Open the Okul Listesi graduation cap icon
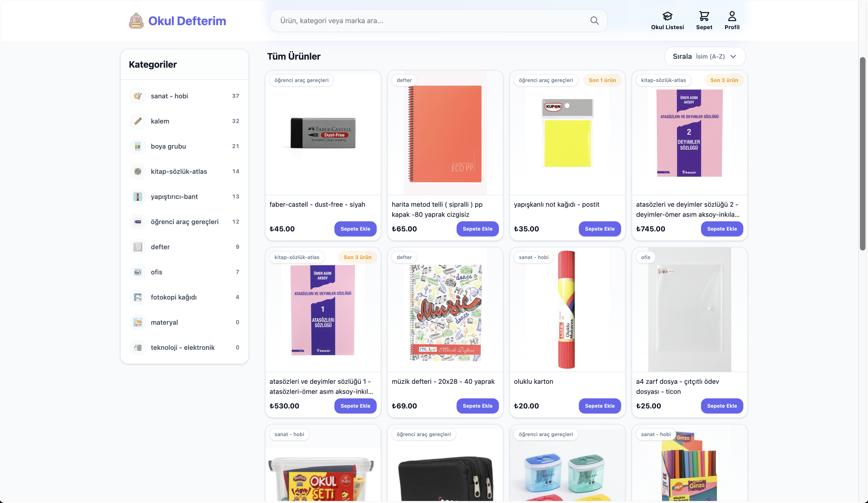Screen dimensions: 868x503 tap(667, 16)
